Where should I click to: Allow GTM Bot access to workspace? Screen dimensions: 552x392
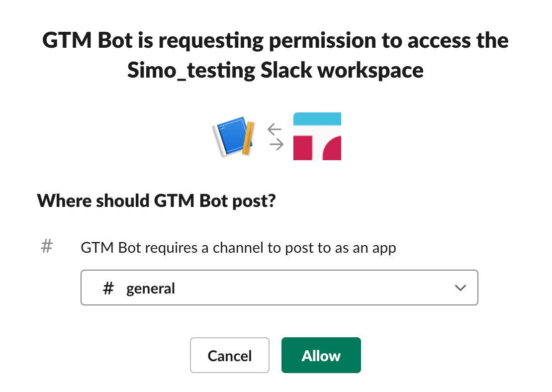pos(321,355)
